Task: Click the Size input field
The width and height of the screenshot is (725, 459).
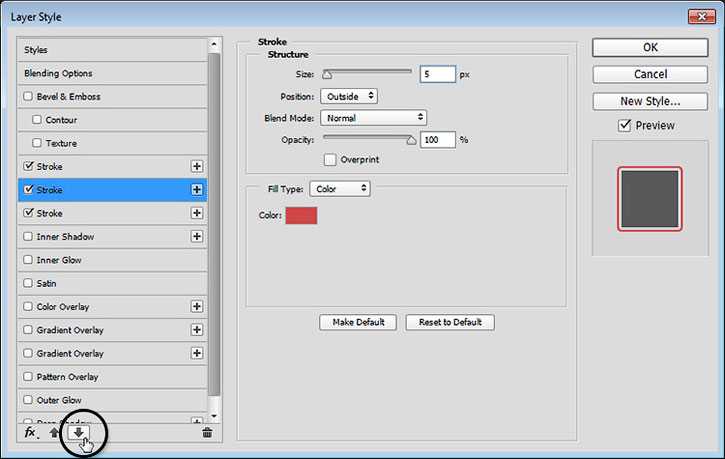Action: click(438, 74)
